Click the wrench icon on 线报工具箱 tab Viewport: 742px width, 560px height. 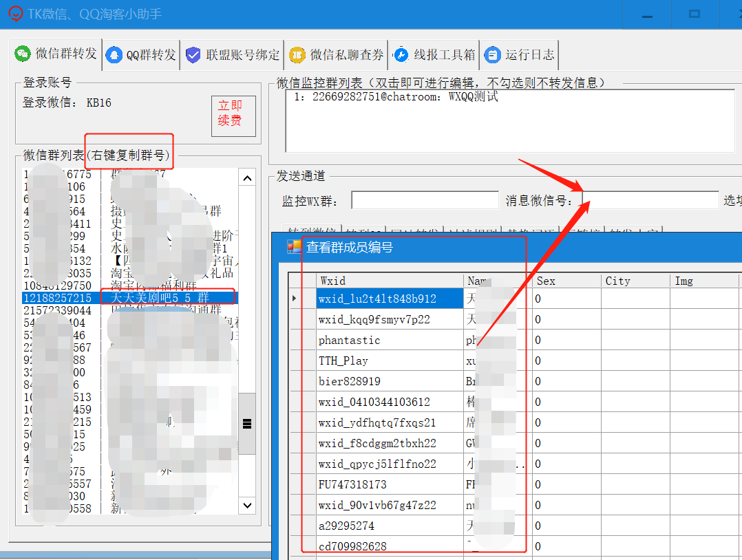pos(401,55)
